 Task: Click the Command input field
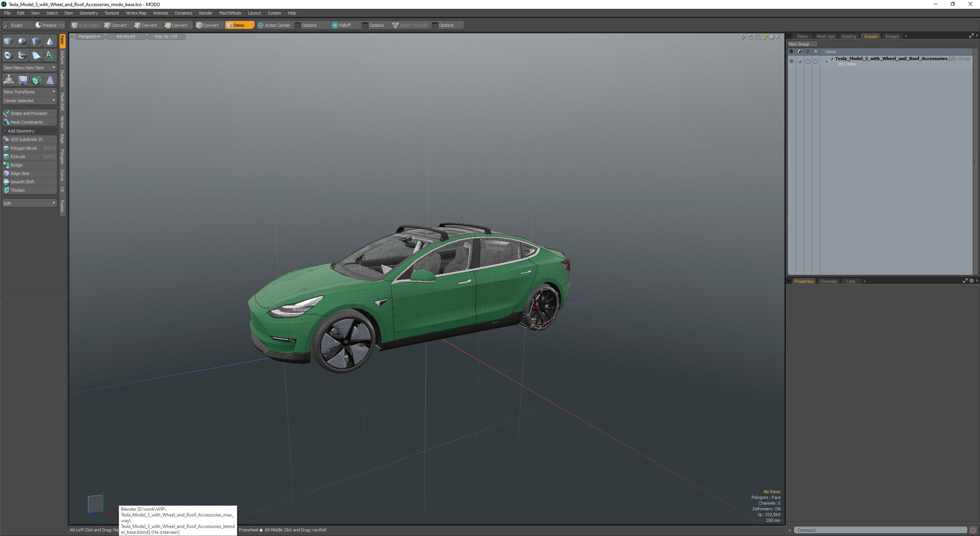pyautogui.click(x=880, y=530)
